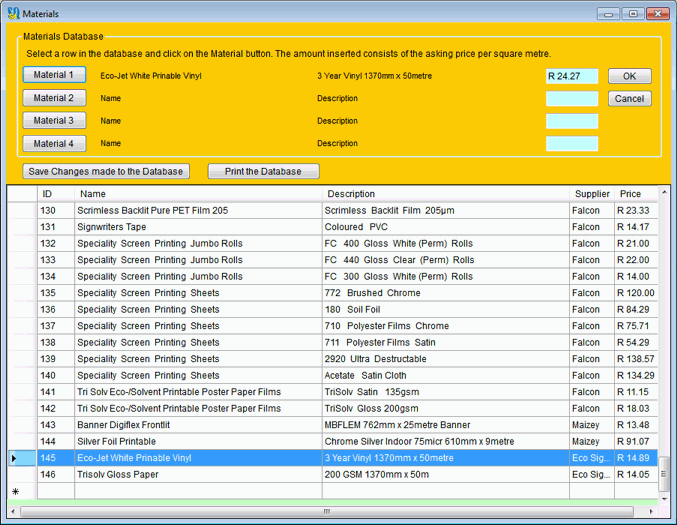Click the new row asterisk selector
677x525 pixels.
coord(15,491)
